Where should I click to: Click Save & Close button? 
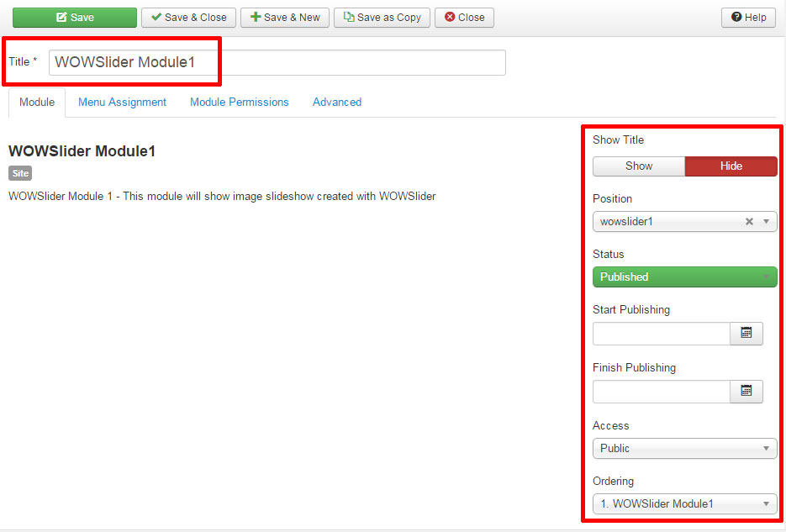pyautogui.click(x=188, y=18)
